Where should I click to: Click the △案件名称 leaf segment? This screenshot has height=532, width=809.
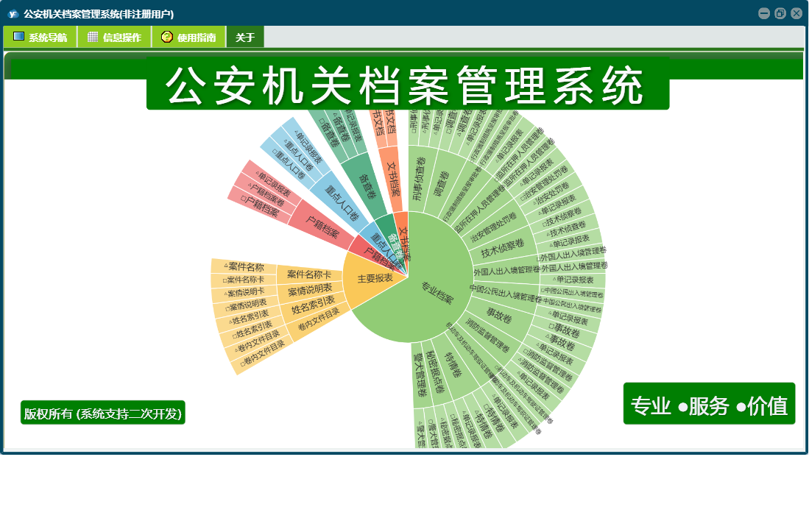[x=244, y=267]
